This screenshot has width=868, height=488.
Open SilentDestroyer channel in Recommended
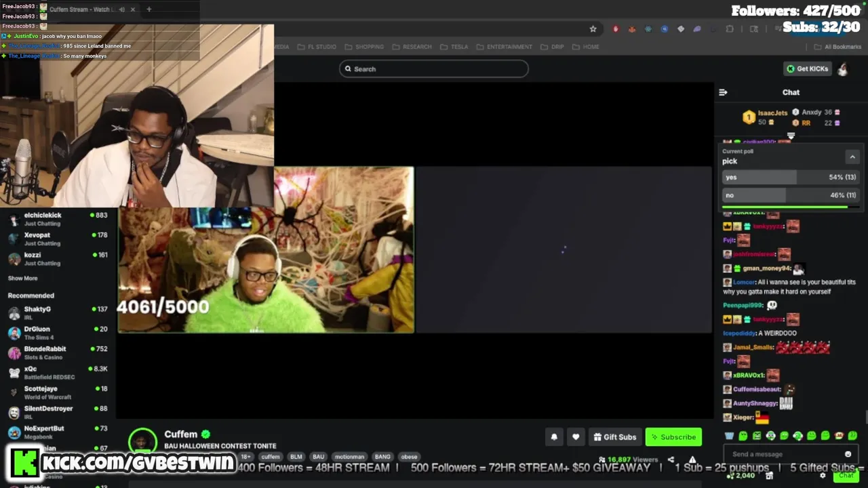pyautogui.click(x=58, y=412)
